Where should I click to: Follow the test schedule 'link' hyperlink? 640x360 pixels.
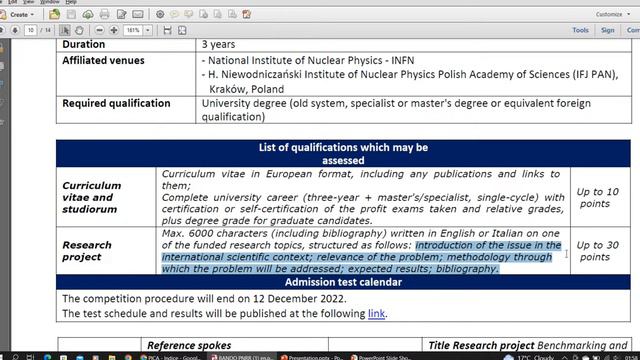pos(376,313)
